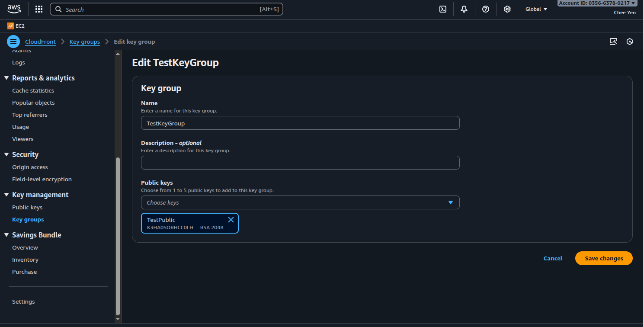
Task: Open the Global region dropdown
Action: click(536, 9)
